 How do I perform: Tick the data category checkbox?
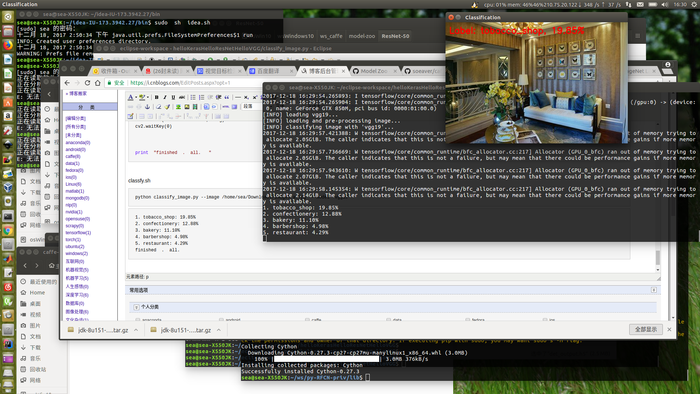[389, 320]
